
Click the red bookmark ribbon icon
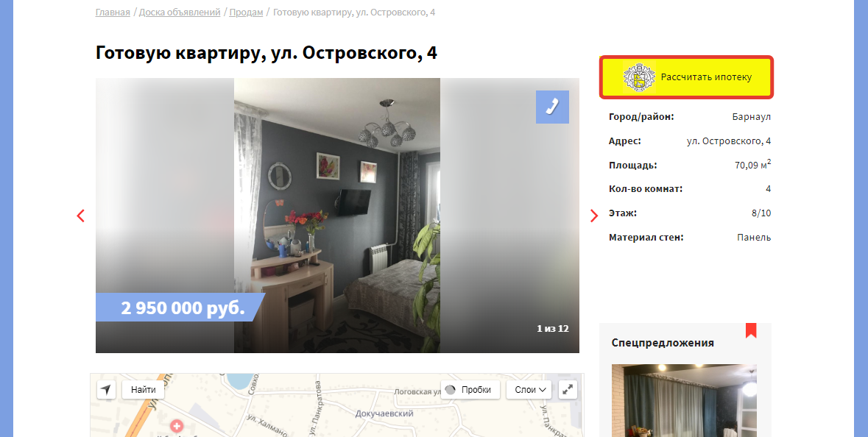[x=751, y=330]
